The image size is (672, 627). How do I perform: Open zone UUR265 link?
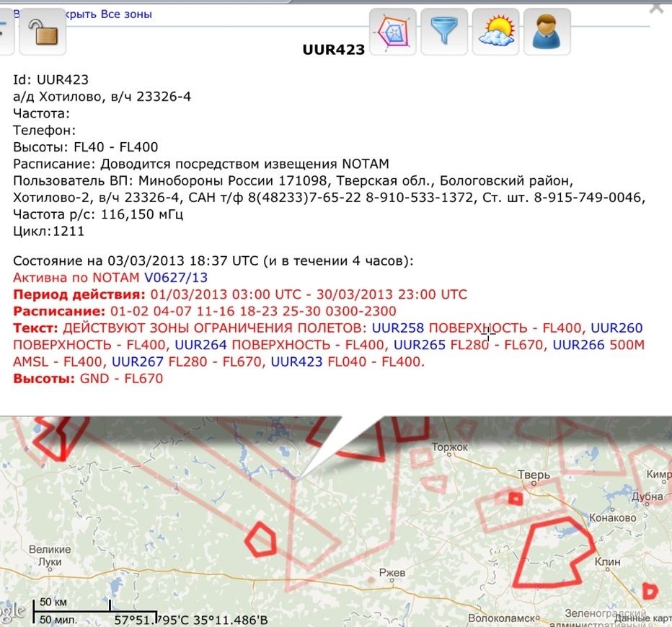[420, 345]
